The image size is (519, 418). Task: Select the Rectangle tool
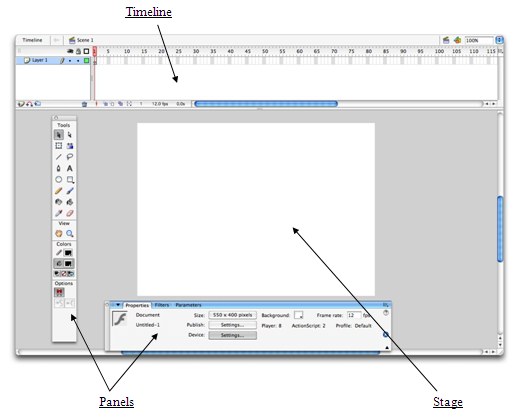tap(70, 180)
